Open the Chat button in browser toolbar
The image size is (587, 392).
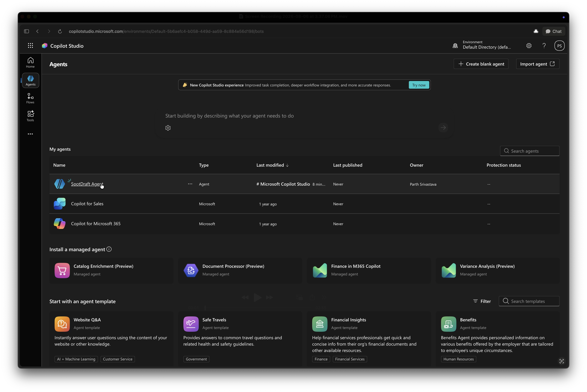[x=554, y=31]
